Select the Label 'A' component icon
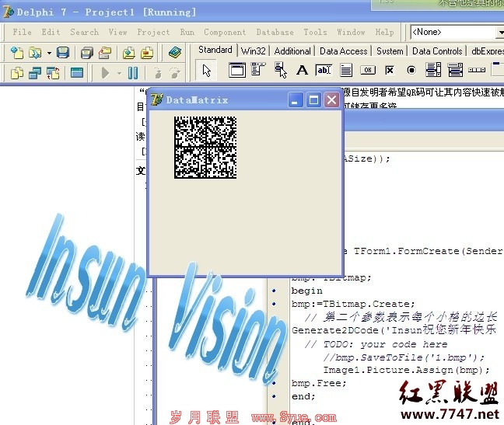The height and width of the screenshot is (425, 504). coord(302,70)
